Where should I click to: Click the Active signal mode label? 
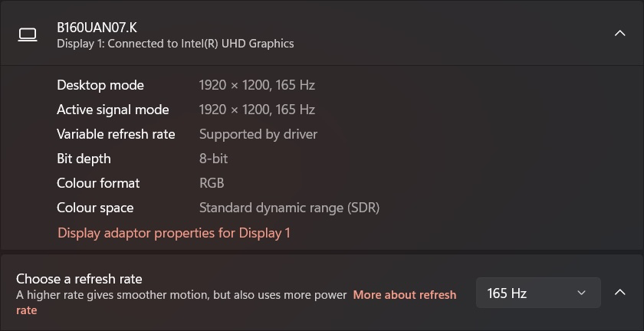pos(113,110)
